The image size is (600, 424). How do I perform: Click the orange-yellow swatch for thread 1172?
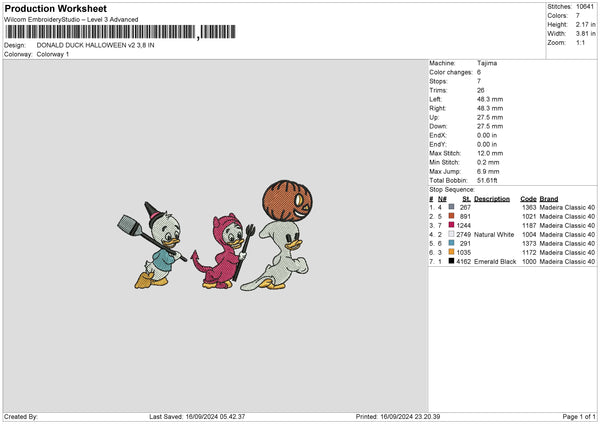tap(452, 252)
